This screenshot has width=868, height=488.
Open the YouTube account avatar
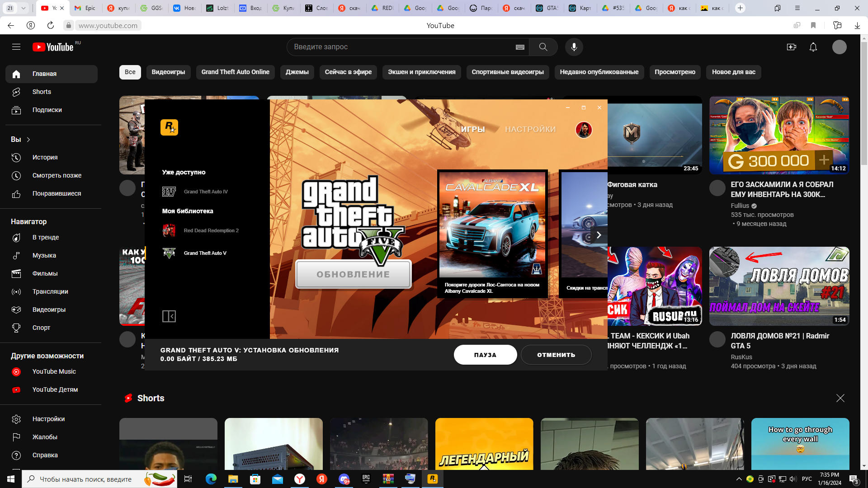pos(839,47)
